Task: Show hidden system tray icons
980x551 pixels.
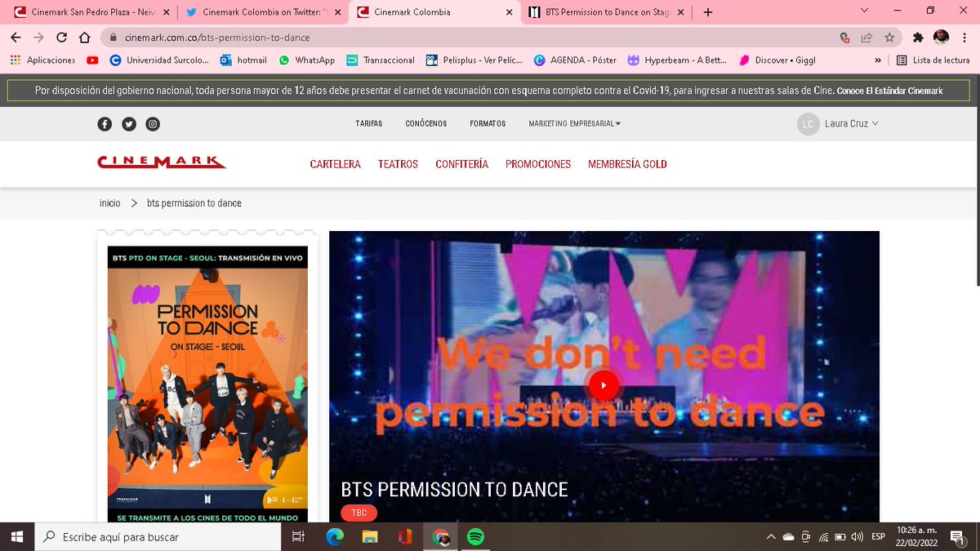Action: 771,536
